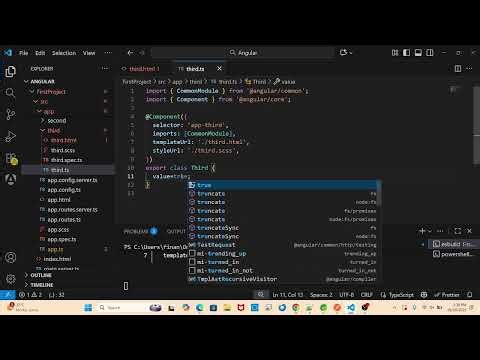This screenshot has width=480, height=360.
Task: Toggle primary side bar visibility
Action: click(x=406, y=53)
